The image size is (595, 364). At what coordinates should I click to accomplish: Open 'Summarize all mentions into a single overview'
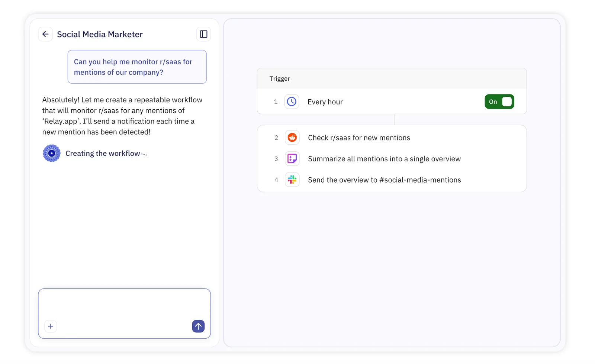tap(384, 159)
